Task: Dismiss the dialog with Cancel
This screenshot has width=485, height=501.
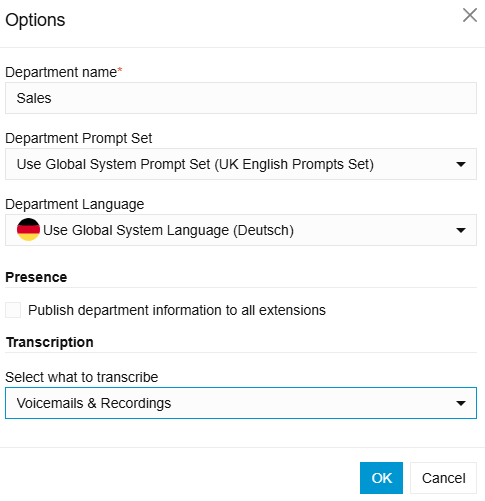Action: point(443,478)
